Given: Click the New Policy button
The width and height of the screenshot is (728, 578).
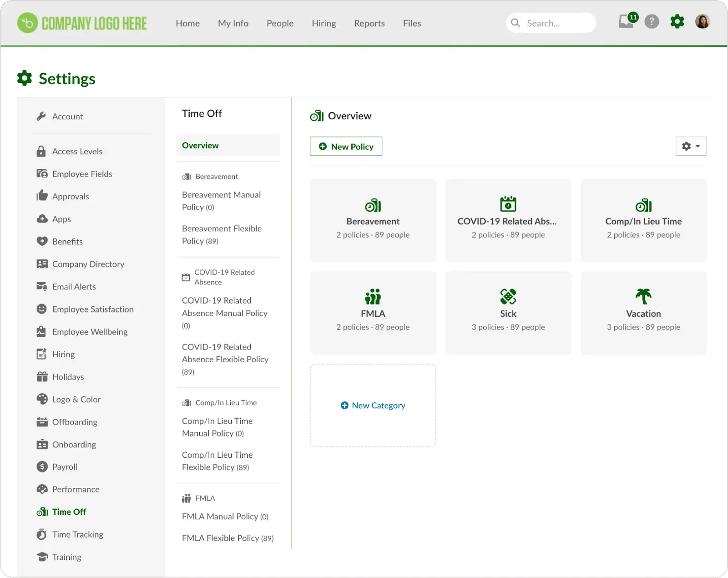Looking at the screenshot, I should (346, 146).
